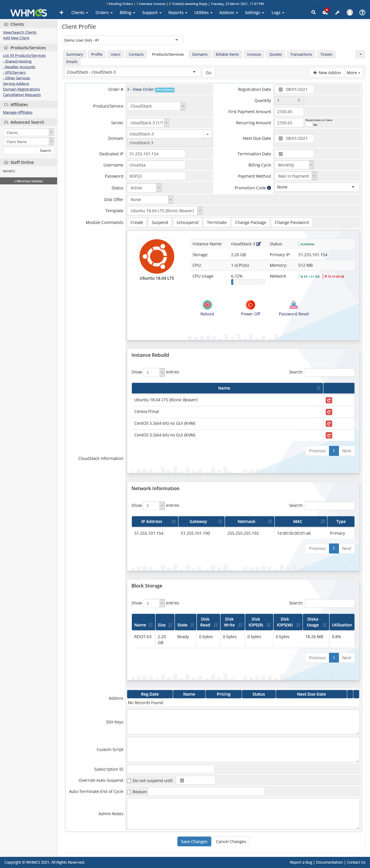This screenshot has height=868, width=370.
Task: Open the client selector Demo User dropdown
Action: 122,40
